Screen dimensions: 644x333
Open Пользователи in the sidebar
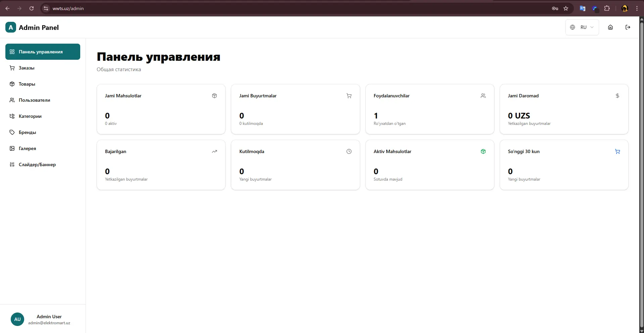(x=43, y=100)
